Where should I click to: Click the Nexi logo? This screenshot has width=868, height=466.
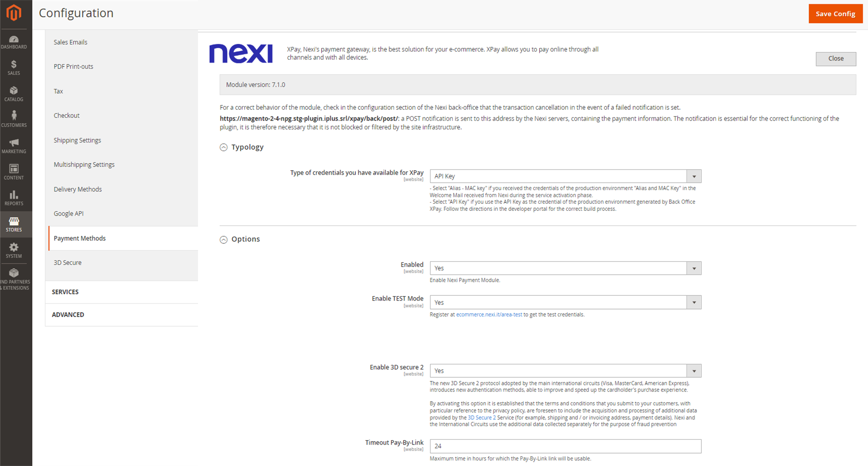click(x=241, y=53)
